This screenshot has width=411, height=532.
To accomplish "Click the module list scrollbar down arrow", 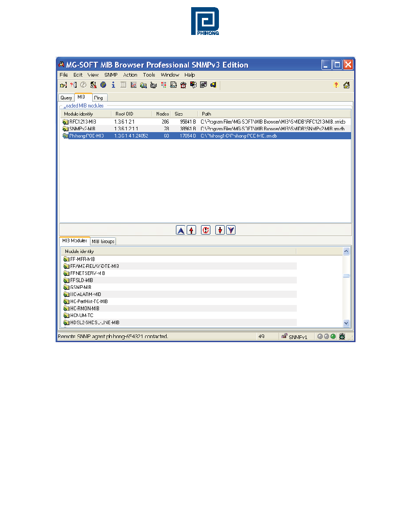I will (346, 323).
